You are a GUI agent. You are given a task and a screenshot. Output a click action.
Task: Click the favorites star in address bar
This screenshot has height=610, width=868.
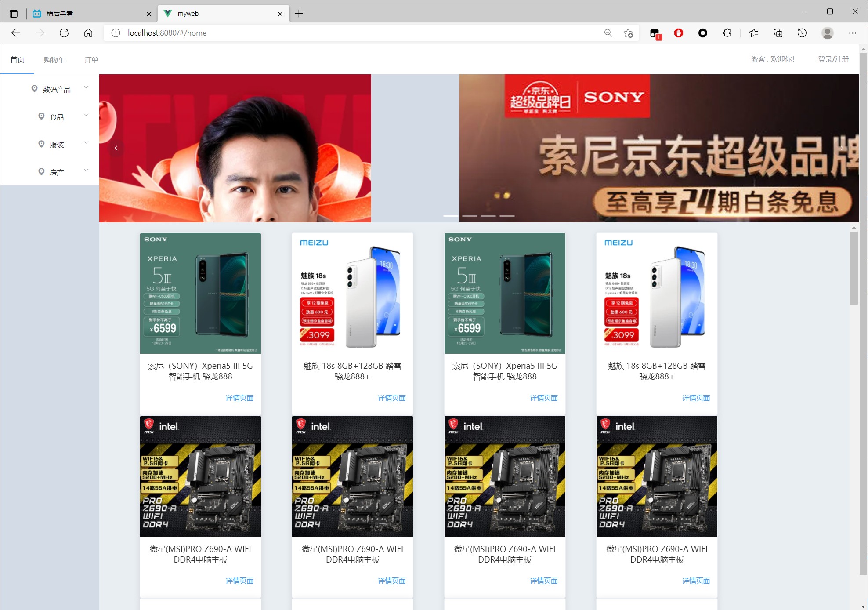tap(628, 33)
